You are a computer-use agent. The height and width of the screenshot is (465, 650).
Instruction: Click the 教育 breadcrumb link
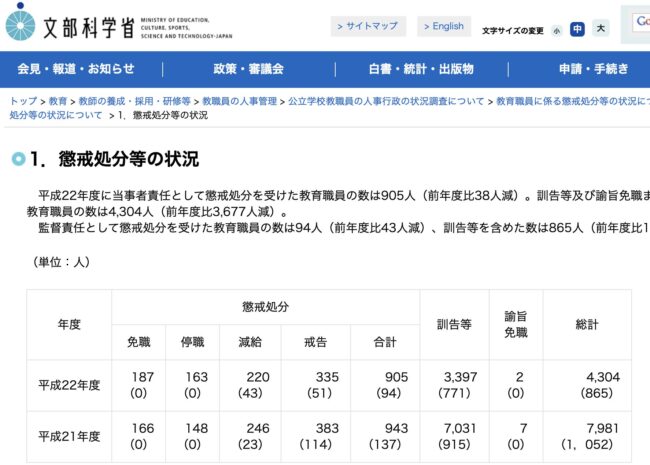pyautogui.click(x=58, y=102)
